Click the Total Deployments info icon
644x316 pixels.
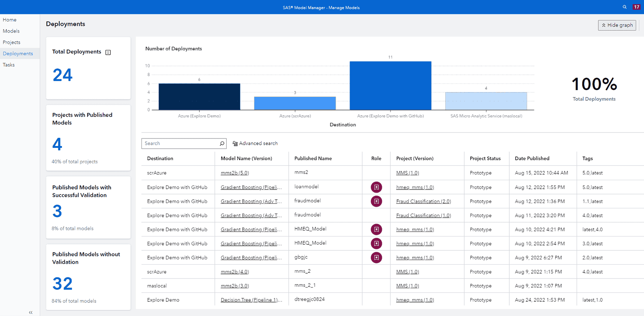click(108, 52)
